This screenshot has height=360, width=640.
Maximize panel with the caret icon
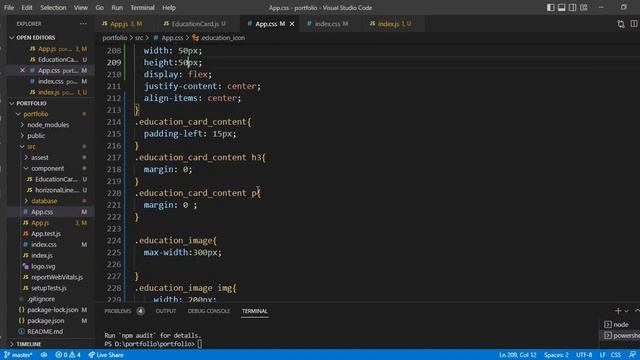click(x=637, y=311)
